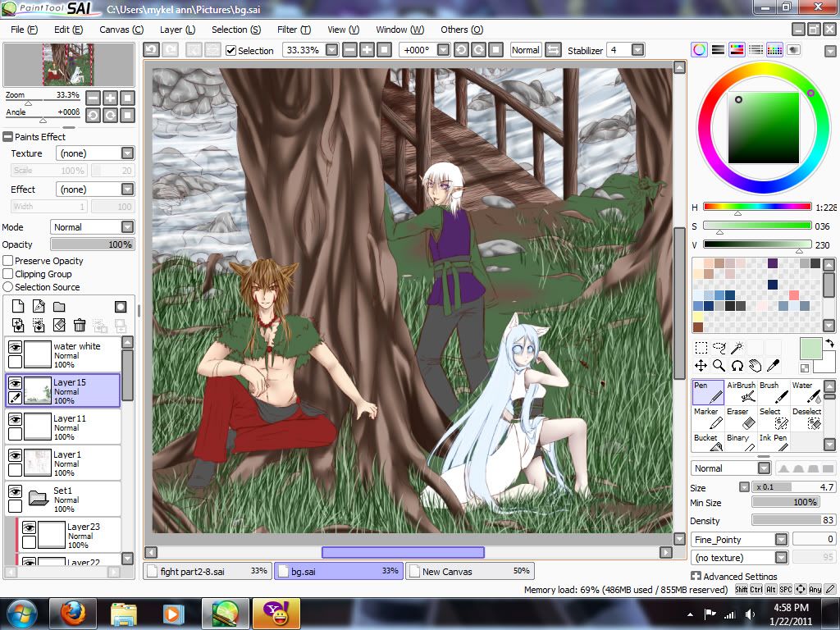Open the Effect dropdown
This screenshot has width=840, height=630.
pyautogui.click(x=127, y=189)
